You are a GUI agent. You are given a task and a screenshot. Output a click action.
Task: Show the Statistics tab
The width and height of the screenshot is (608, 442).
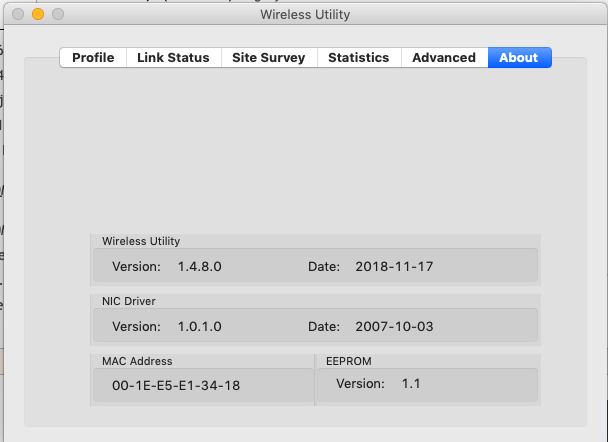pyautogui.click(x=358, y=58)
